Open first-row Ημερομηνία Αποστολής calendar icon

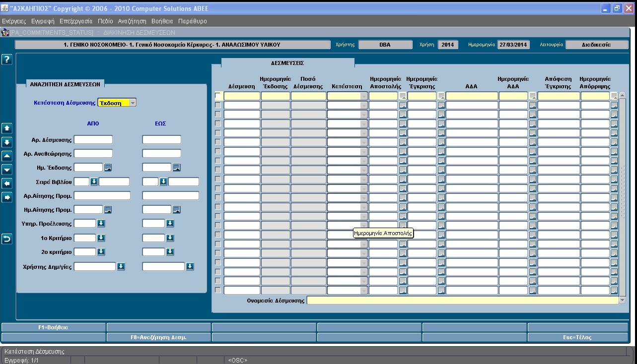point(403,96)
